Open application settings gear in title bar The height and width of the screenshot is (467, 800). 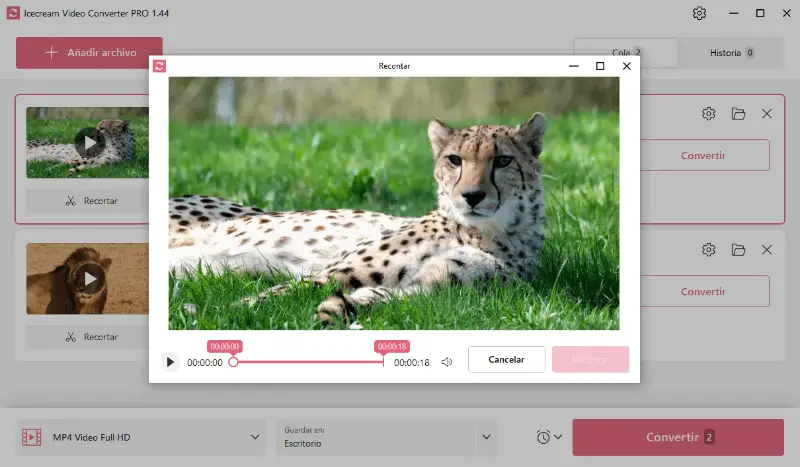700,13
